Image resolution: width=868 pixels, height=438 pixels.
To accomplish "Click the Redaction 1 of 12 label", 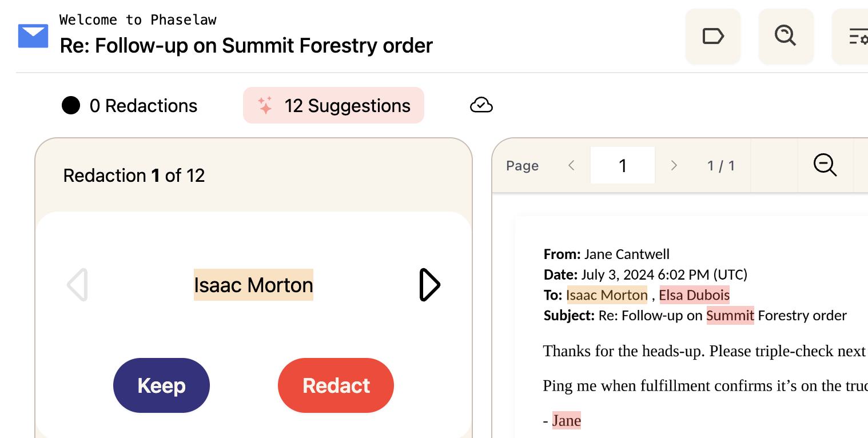I will pyautogui.click(x=134, y=175).
